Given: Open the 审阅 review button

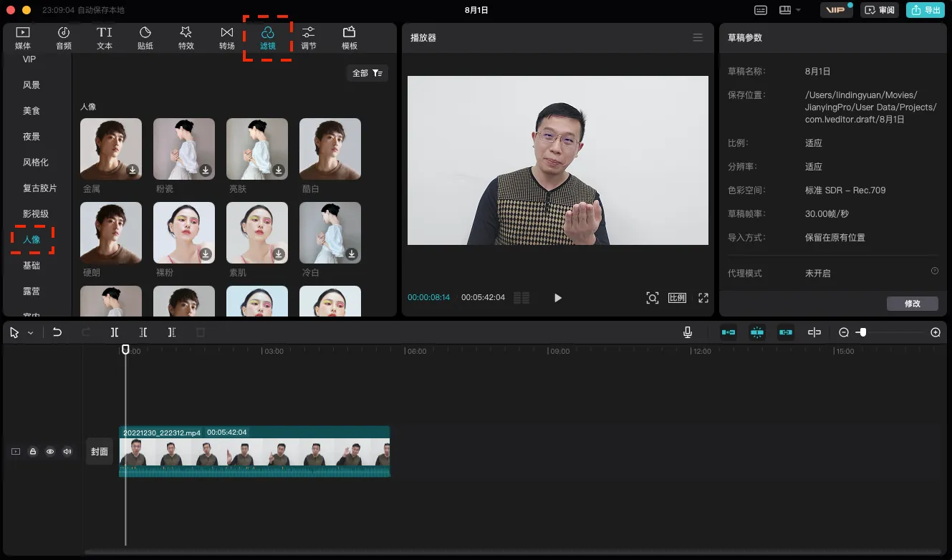Looking at the screenshot, I should tap(880, 10).
